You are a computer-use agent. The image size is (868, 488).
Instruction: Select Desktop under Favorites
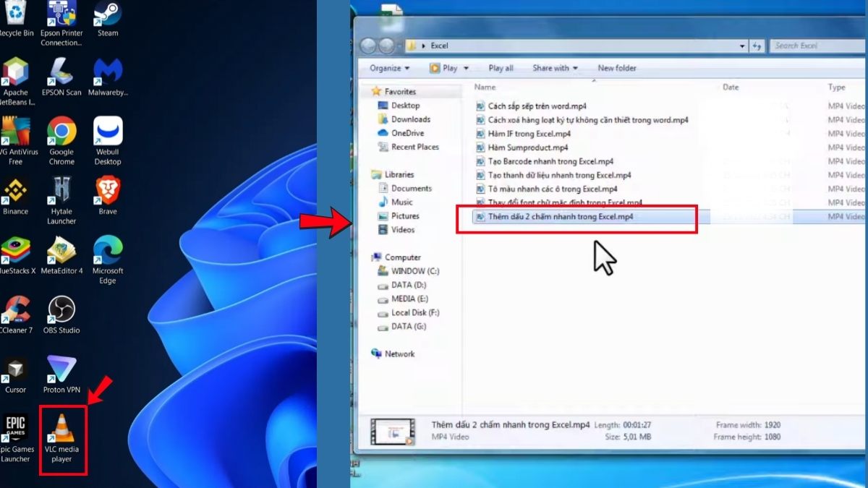coord(399,106)
